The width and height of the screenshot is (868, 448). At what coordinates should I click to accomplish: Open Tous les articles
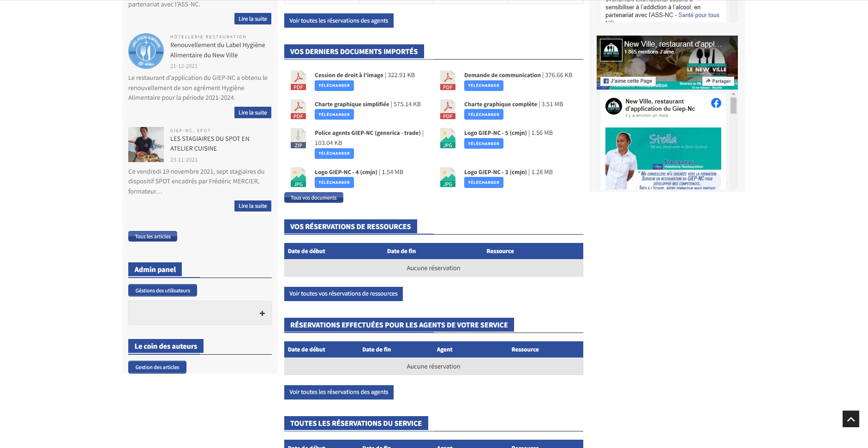click(x=153, y=236)
